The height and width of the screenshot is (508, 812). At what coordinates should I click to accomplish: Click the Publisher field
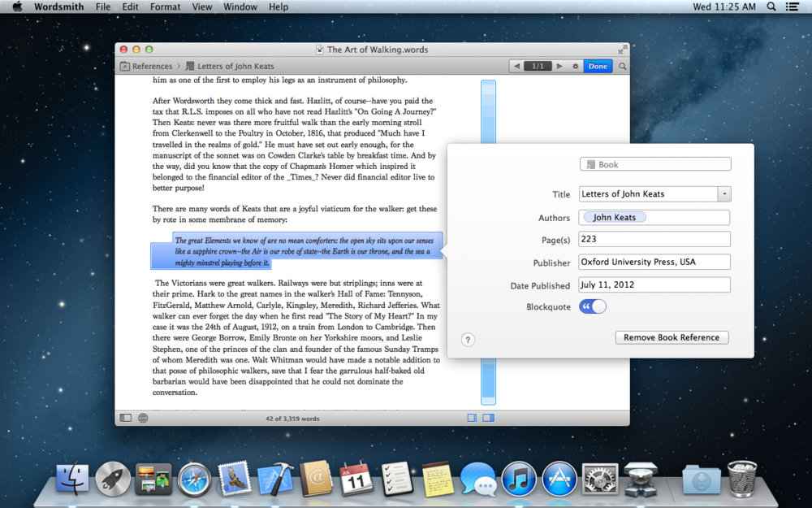click(654, 262)
